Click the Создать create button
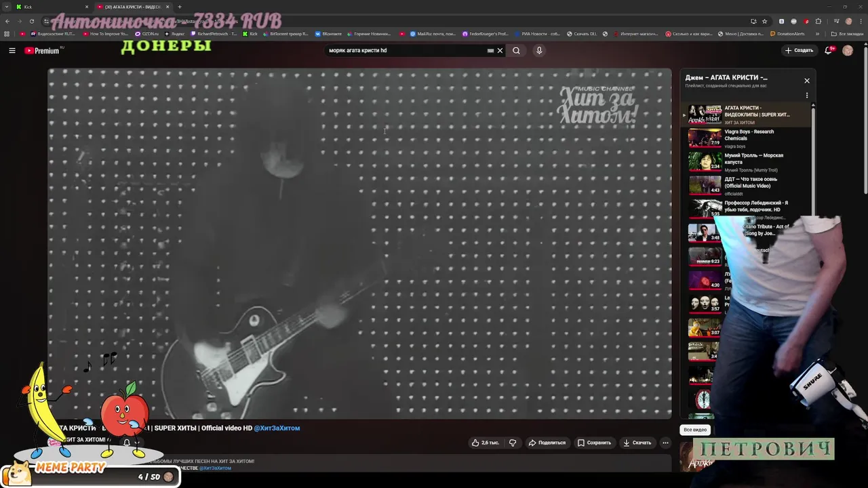Image resolution: width=868 pixels, height=488 pixels. [799, 50]
